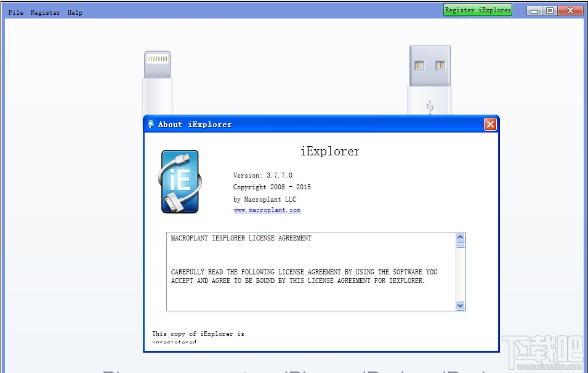Click the iExplorer title in About dialog
The image size is (588, 373).
point(330,152)
